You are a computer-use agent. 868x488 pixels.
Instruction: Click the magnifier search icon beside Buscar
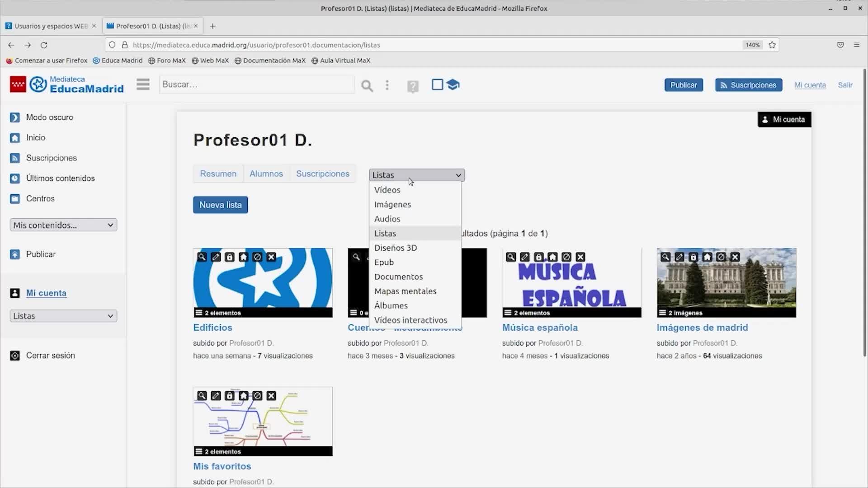pyautogui.click(x=367, y=85)
